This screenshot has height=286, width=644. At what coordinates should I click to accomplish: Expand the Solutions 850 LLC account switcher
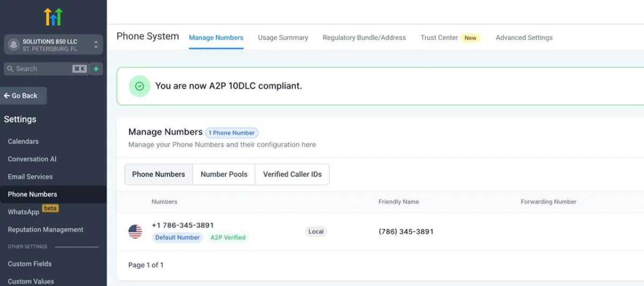coord(96,45)
